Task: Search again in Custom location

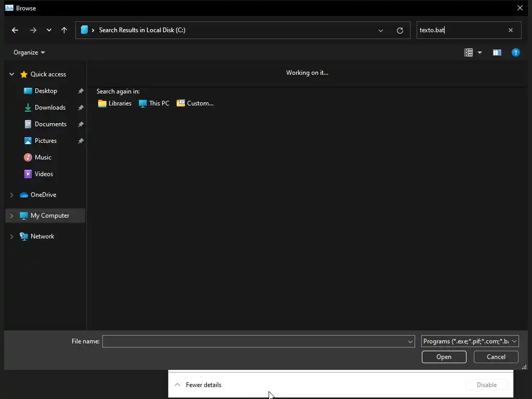Action: click(x=195, y=103)
